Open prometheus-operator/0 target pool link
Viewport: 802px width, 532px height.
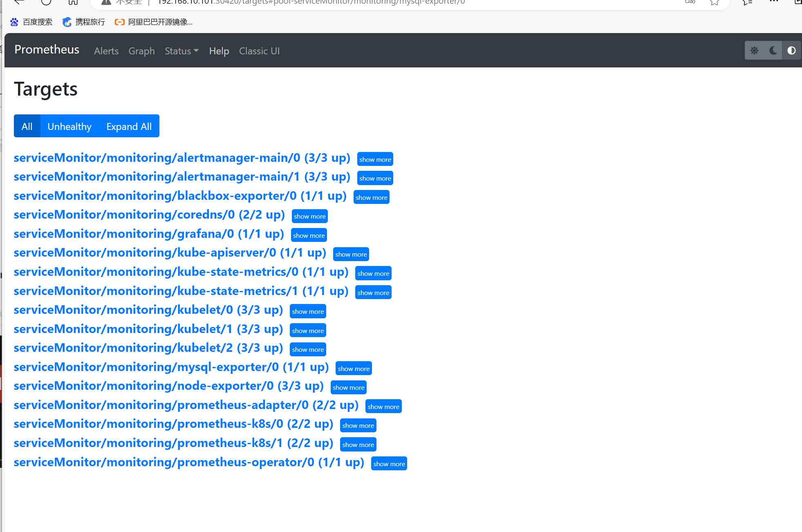(x=189, y=463)
